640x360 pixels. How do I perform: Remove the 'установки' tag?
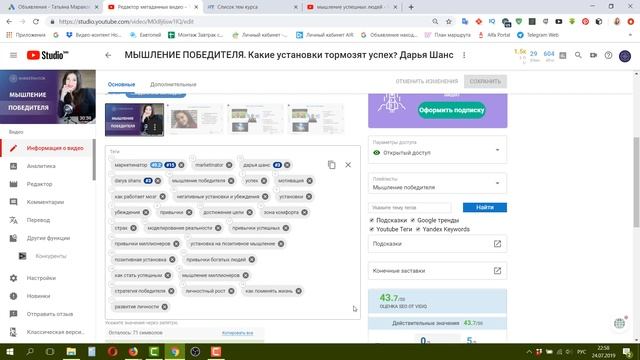click(x=309, y=197)
